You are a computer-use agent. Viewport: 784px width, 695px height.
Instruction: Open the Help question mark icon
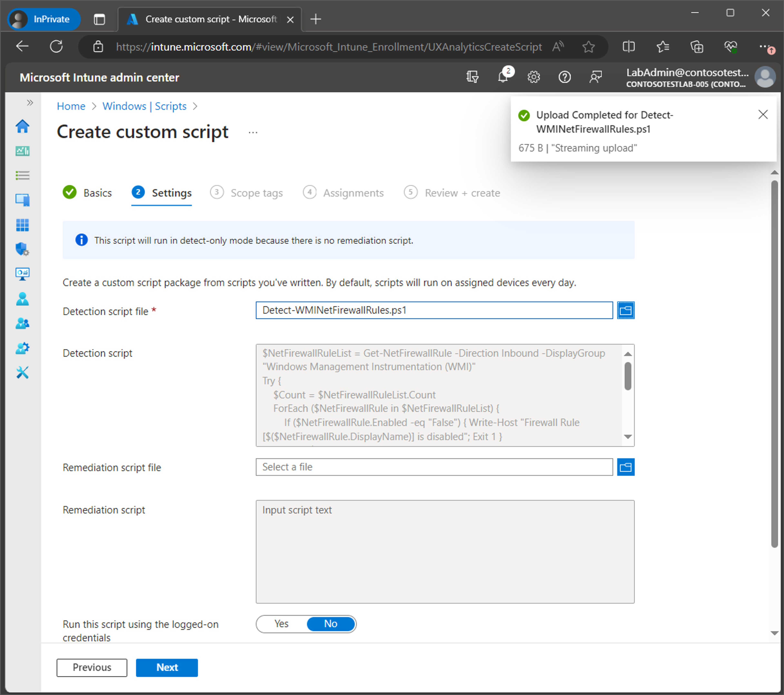(x=564, y=77)
